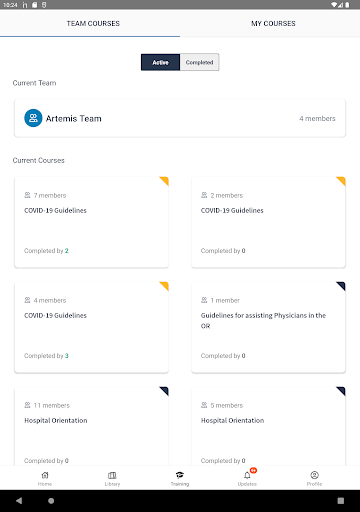Open COVID-19 Guidelines card with 2 members
360x512 pixels.
(x=268, y=222)
